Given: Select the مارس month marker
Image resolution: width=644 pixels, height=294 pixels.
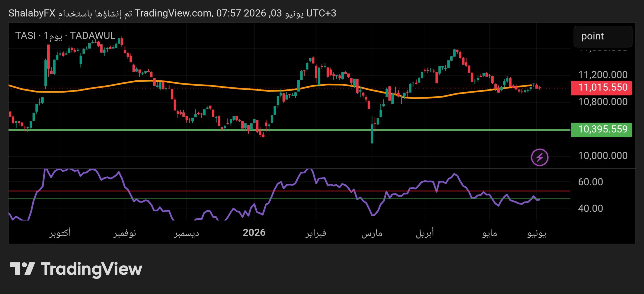Looking at the screenshot, I should (x=372, y=234).
